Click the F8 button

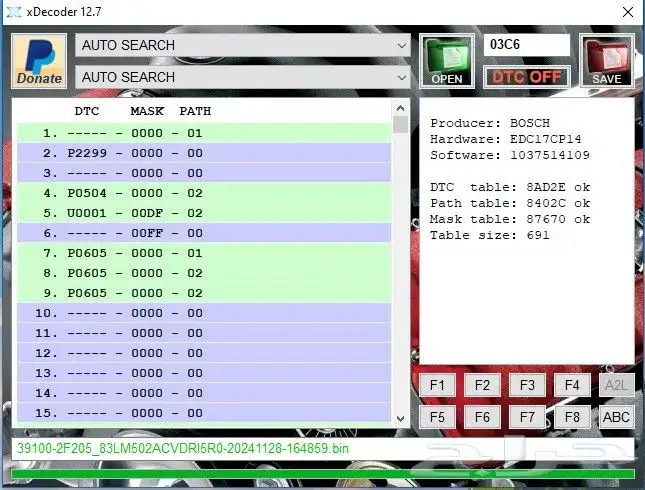point(572,417)
